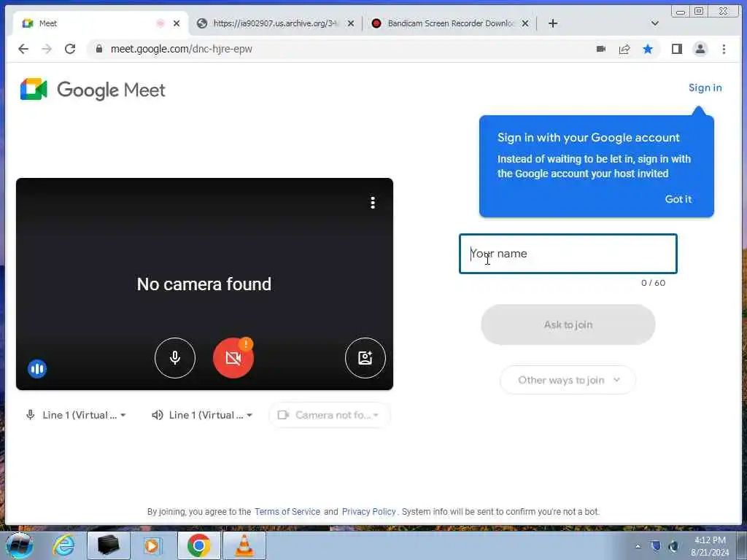Image resolution: width=747 pixels, height=560 pixels.
Task: Click the Google Meet logo
Action: point(93,90)
